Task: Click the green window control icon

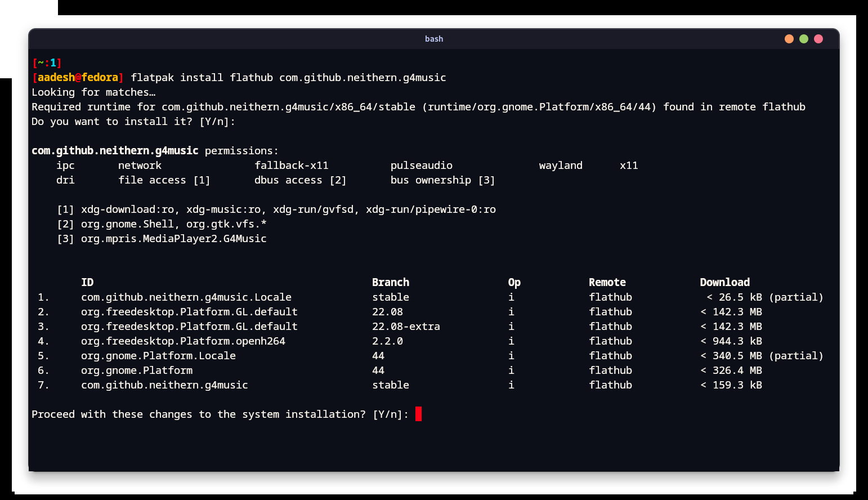Action: 803,39
